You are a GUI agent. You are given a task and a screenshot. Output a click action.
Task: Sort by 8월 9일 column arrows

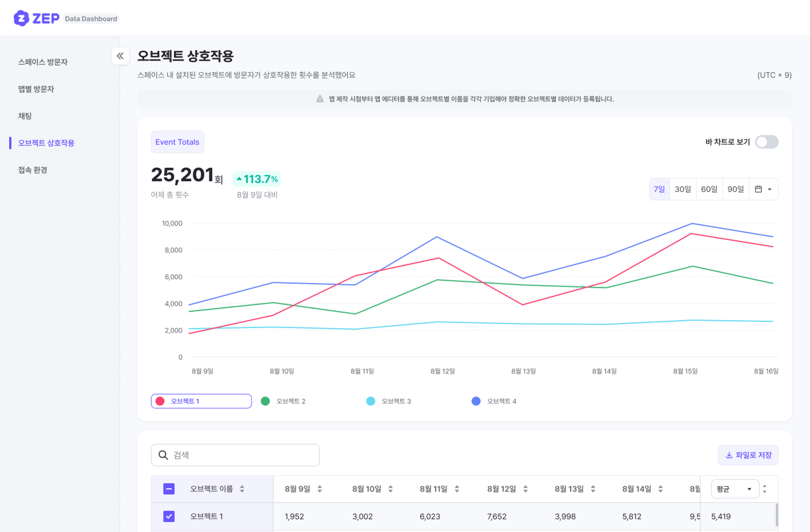320,489
